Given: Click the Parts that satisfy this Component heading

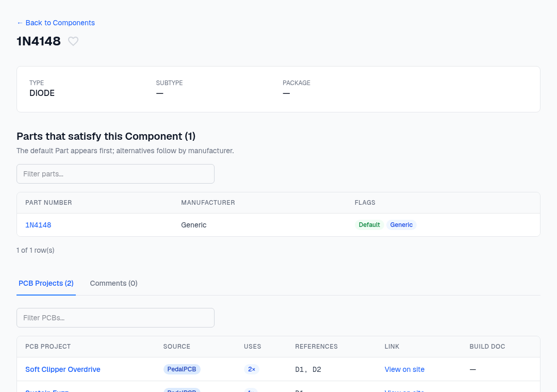Looking at the screenshot, I should pyautogui.click(x=106, y=136).
